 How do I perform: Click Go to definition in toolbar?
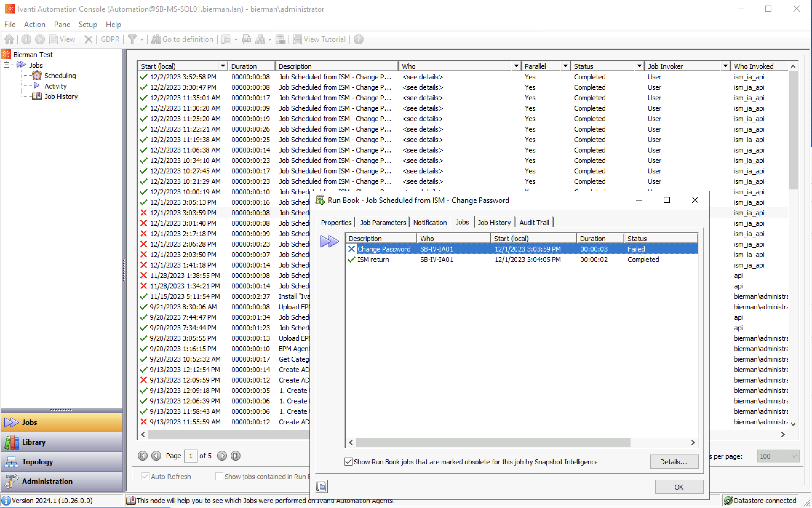tap(182, 39)
